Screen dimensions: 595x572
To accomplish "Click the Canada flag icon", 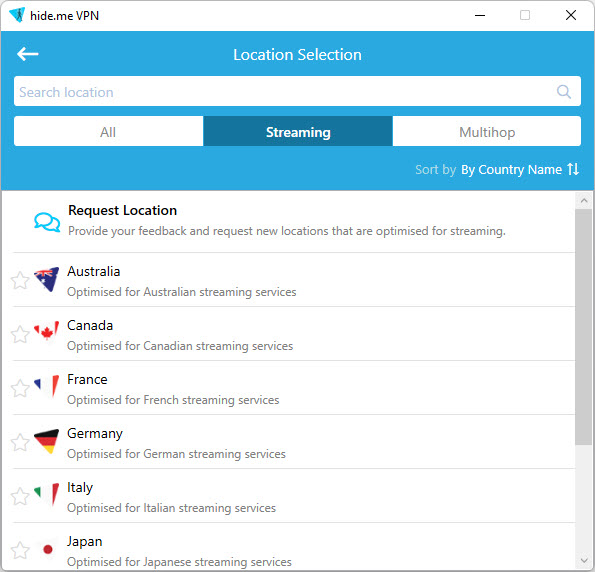I will point(47,331).
